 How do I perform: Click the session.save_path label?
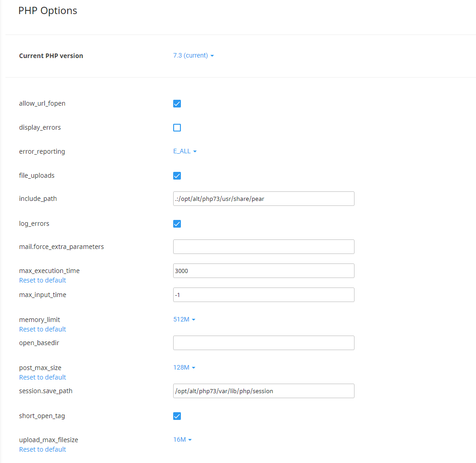point(45,391)
